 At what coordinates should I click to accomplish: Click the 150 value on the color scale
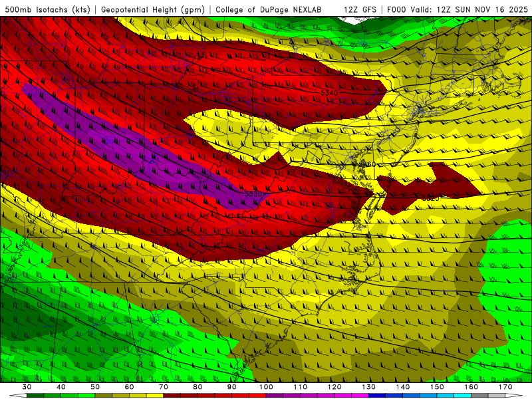[437, 387]
